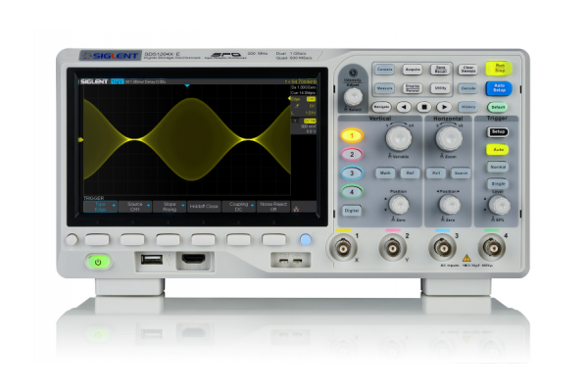Viewport: 588px width, 392px height.
Task: Open the Acquire menu button
Action: point(413,70)
